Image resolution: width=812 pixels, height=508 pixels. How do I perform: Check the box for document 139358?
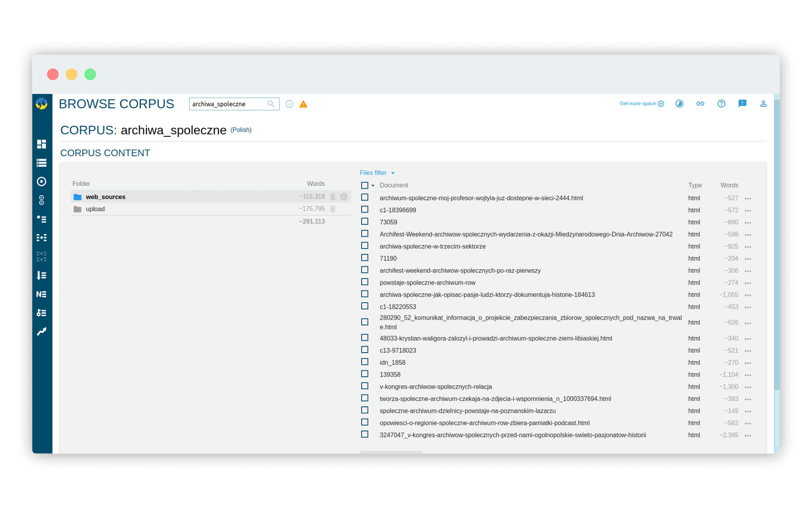pyautogui.click(x=365, y=374)
